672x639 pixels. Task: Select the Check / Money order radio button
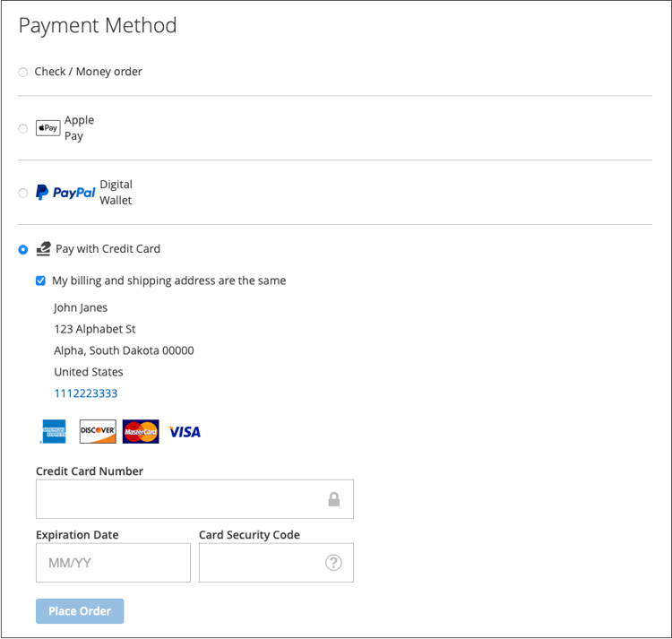23,72
